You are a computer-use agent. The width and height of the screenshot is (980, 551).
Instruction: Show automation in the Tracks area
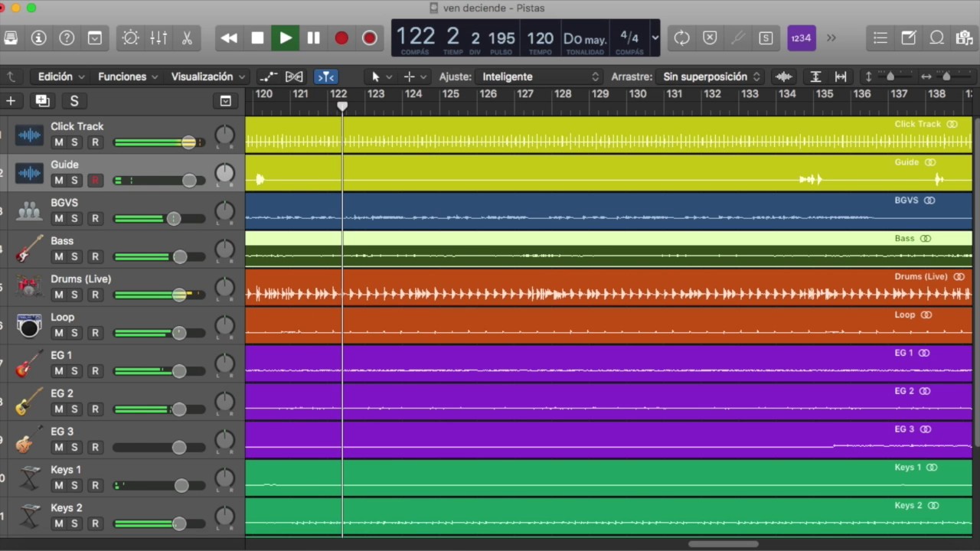268,77
